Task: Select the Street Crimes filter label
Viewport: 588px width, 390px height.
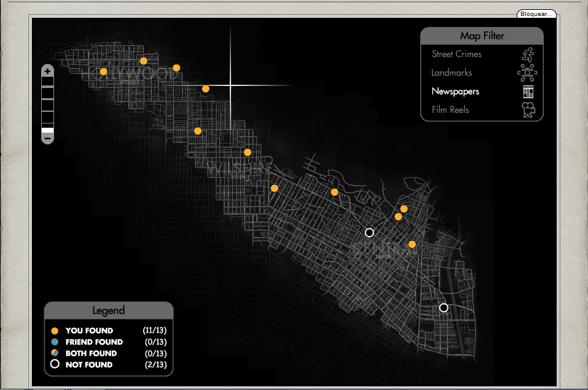Action: coord(457,54)
